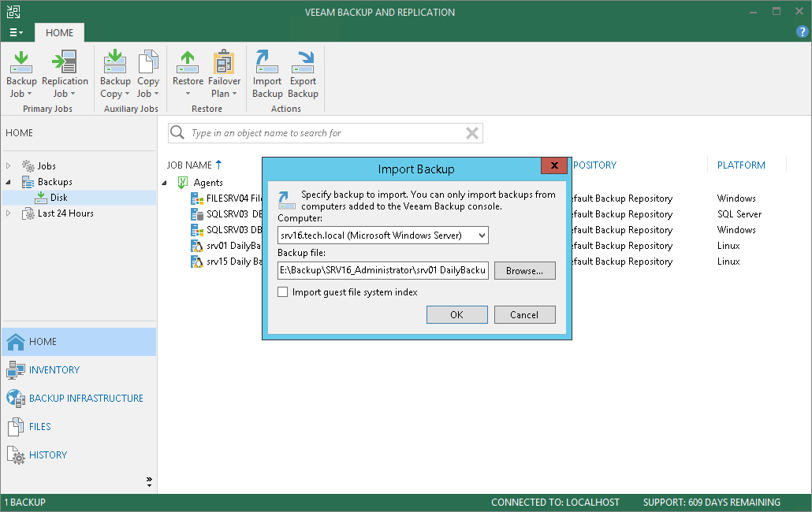The height and width of the screenshot is (512, 812).
Task: Click the Backup file path field
Action: 382,270
